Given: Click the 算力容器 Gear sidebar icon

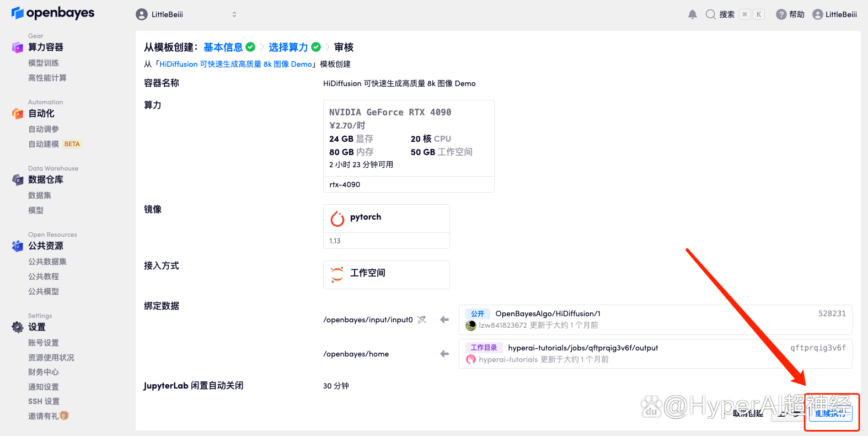Looking at the screenshot, I should tap(18, 47).
